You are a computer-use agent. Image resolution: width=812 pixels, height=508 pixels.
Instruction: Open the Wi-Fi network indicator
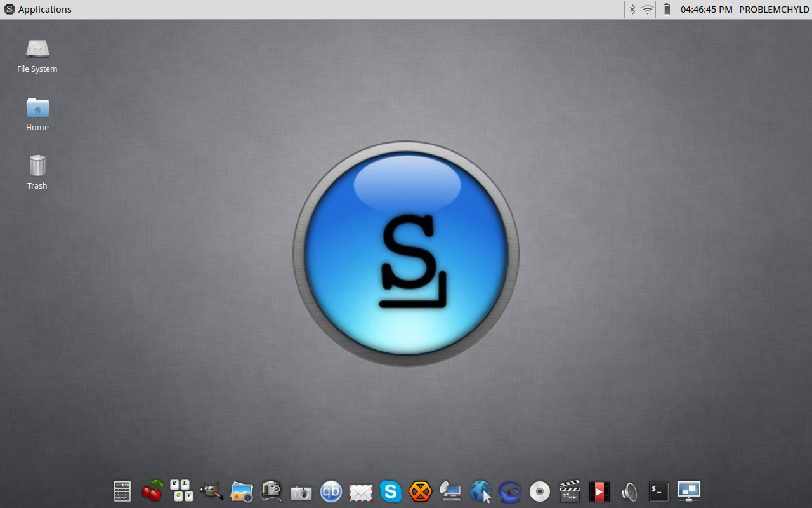647,10
